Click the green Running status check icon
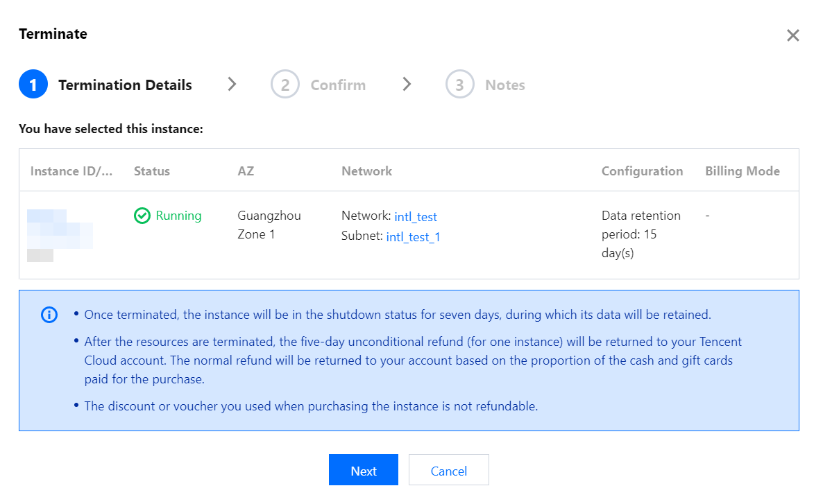The height and width of the screenshot is (504, 823). (142, 216)
